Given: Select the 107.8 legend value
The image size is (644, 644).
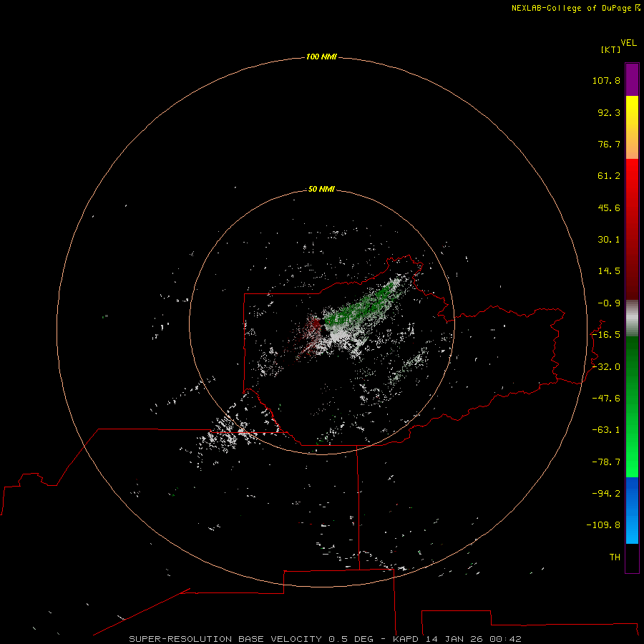Looking at the screenshot, I should click(x=606, y=80).
